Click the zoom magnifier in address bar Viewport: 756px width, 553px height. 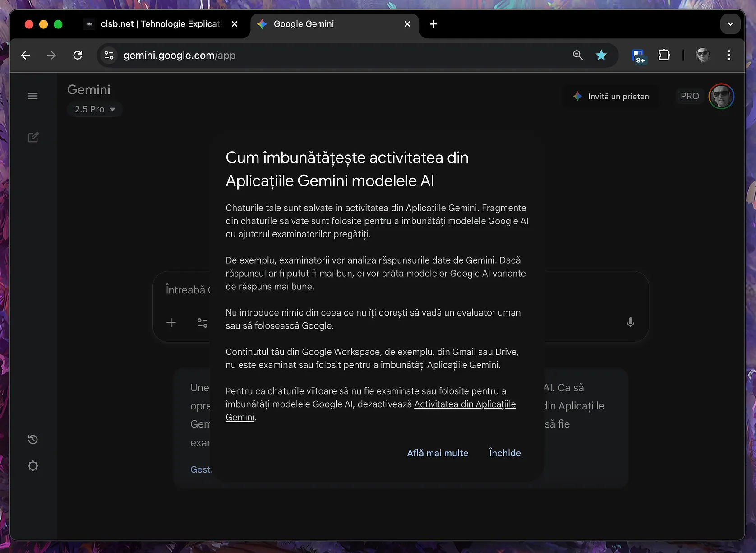tap(577, 56)
